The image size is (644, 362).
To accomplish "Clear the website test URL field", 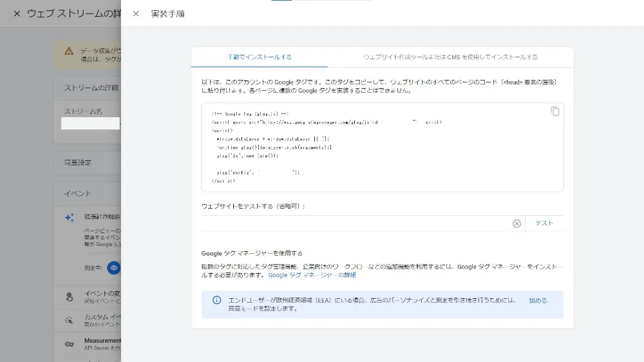I will 516,223.
